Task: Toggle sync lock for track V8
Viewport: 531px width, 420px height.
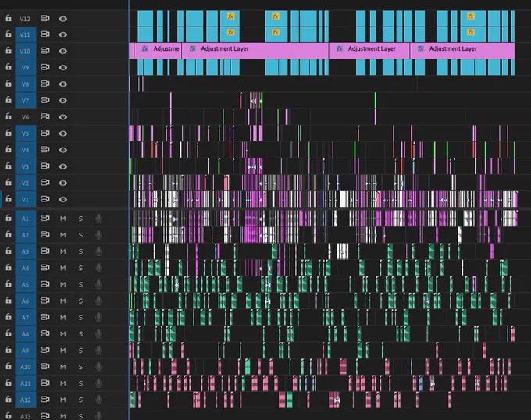Action: (x=45, y=84)
